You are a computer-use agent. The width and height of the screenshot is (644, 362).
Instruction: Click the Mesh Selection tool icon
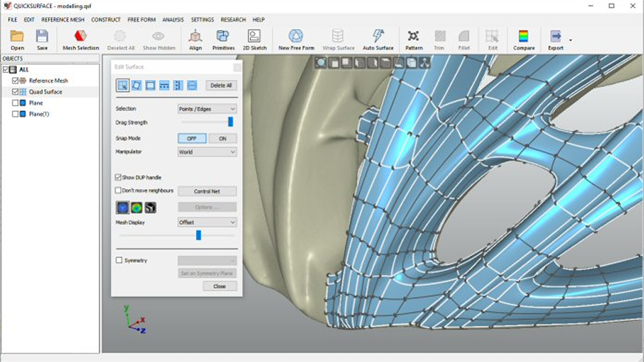[80, 36]
